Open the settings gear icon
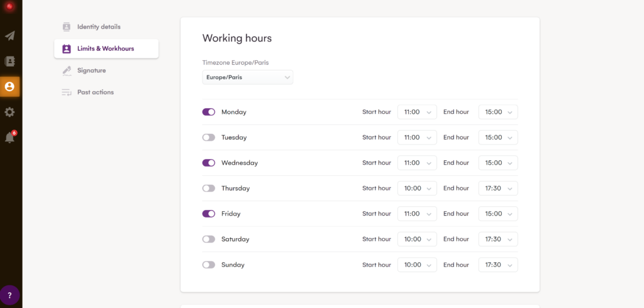 (x=9, y=112)
